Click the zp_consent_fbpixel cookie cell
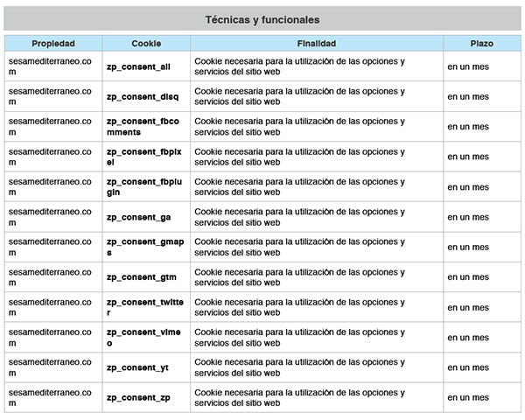Viewport: 525px width, 420px height. 142,157
